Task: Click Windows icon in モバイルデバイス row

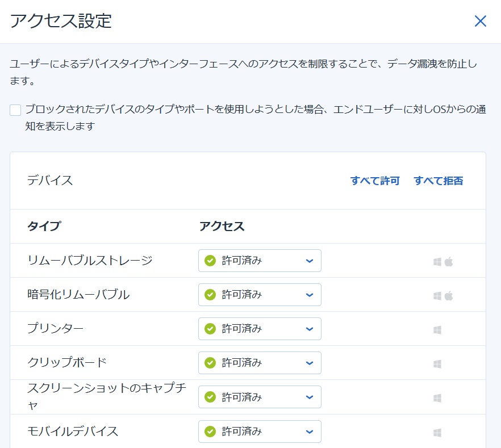Action: pos(437,433)
